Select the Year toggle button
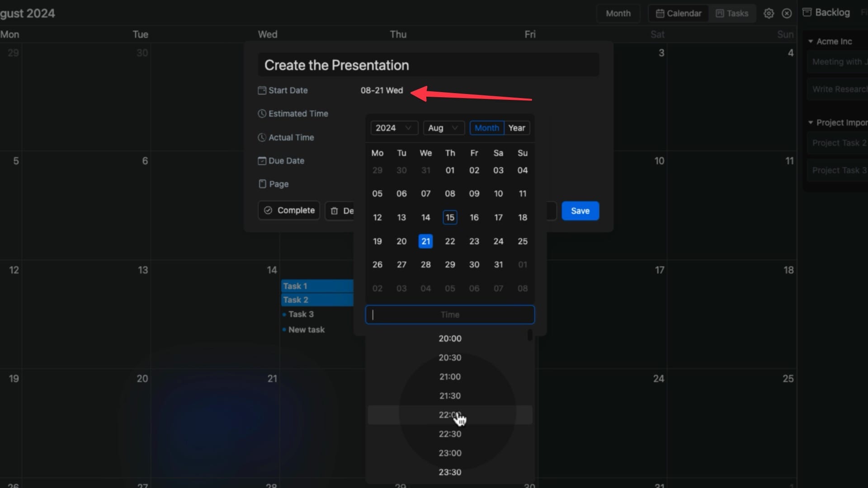 click(x=516, y=127)
